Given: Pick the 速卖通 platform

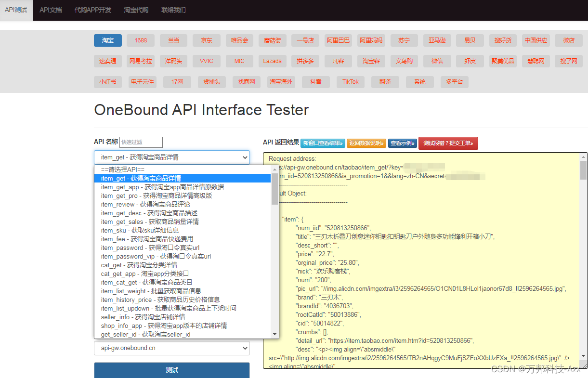Looking at the screenshot, I should [108, 61].
